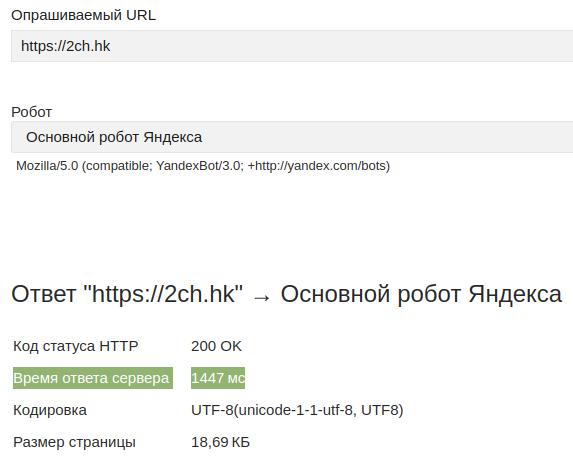The image size is (573, 462).
Task: Click the 200 OK status value
Action: (x=216, y=346)
